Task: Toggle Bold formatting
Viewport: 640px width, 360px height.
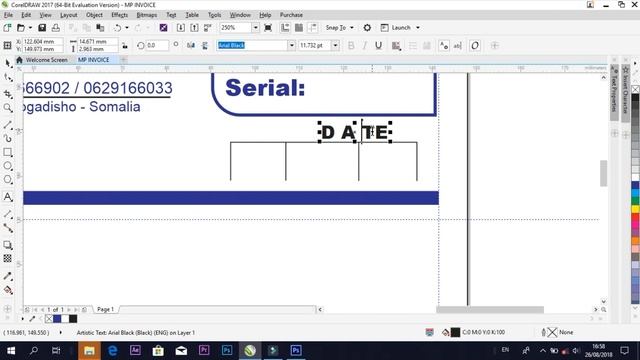Action: coord(351,45)
